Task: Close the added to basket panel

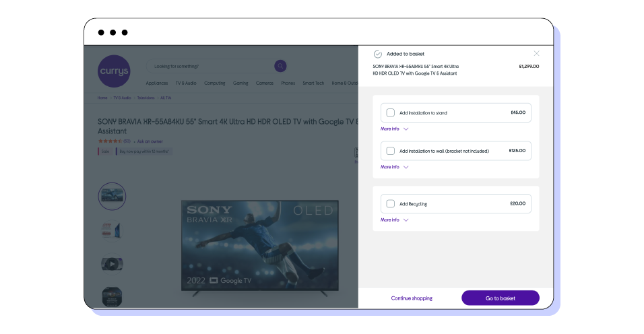Action: 536,53
